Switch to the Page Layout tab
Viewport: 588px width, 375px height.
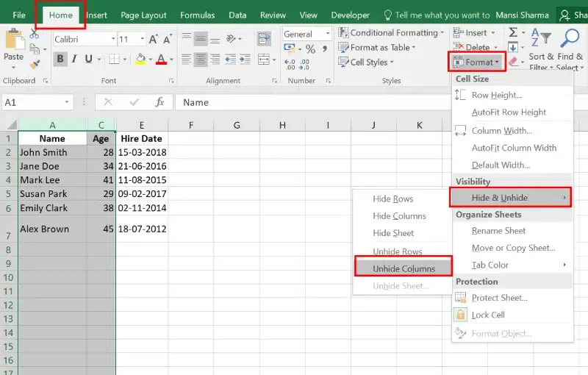click(x=143, y=15)
